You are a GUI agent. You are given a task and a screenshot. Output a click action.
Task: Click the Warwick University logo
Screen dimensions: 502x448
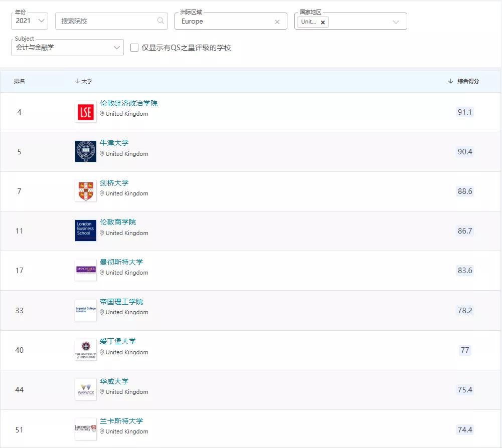[85, 389]
